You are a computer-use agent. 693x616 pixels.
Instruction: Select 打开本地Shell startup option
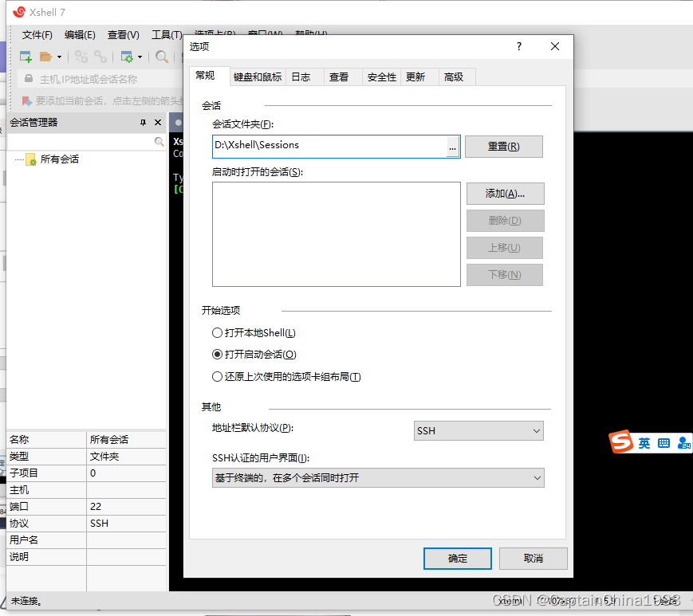(x=217, y=332)
